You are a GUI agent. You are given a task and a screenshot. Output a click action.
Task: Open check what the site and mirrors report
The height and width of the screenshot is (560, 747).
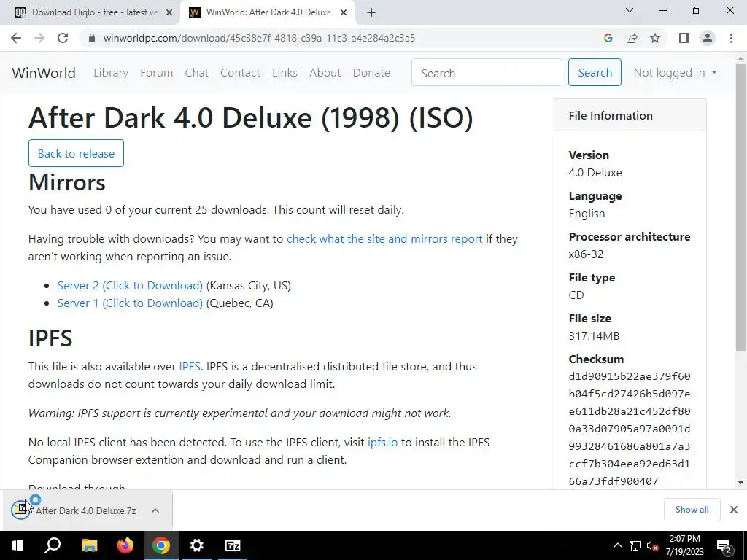point(384,239)
